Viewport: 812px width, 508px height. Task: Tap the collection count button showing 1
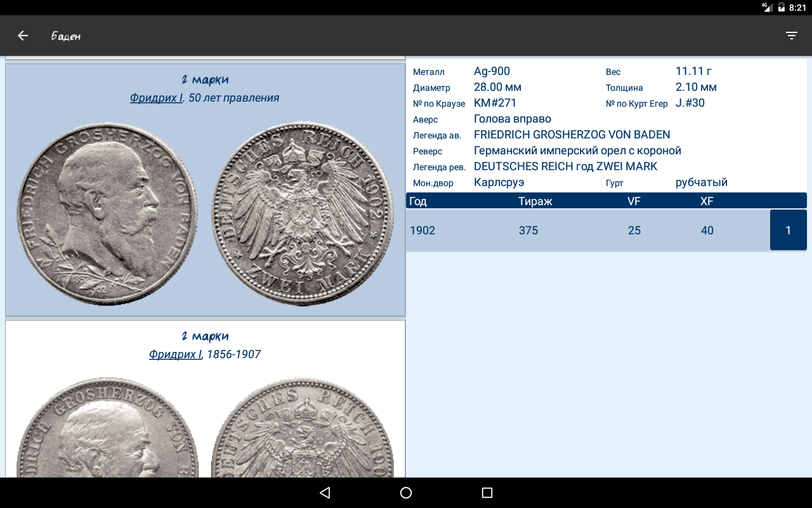[789, 230]
